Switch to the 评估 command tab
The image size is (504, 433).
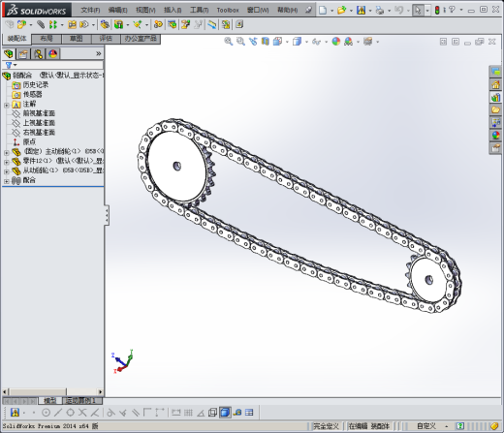tap(106, 39)
